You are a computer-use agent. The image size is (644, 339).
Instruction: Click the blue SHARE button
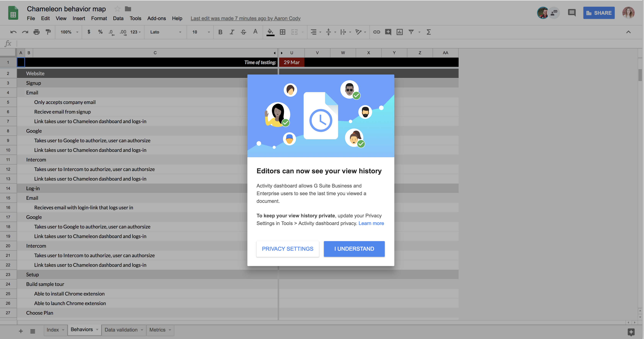[599, 13]
